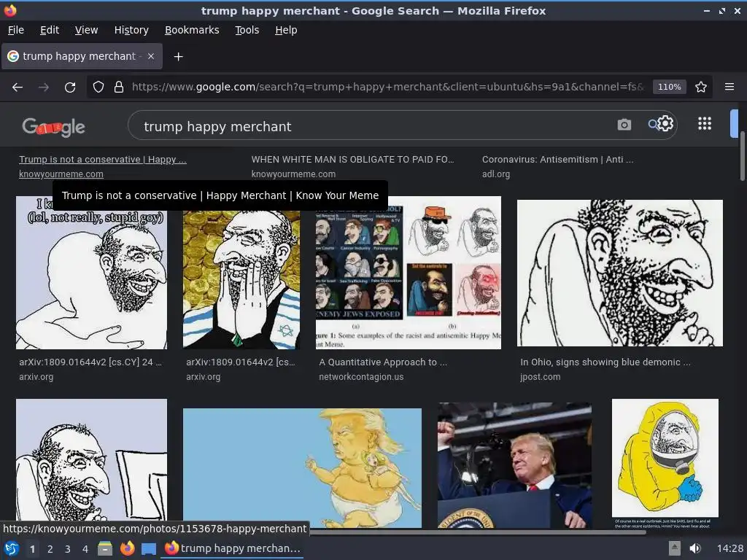Click the adl.org source text

[496, 174]
